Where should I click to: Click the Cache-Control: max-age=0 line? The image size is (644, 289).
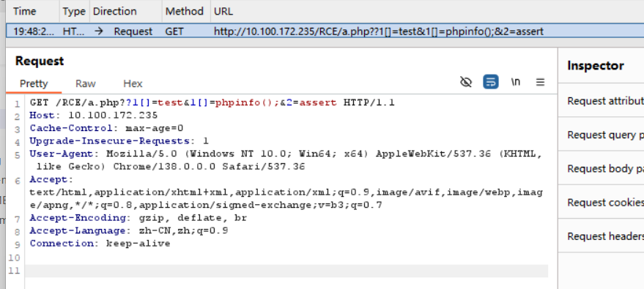(106, 128)
